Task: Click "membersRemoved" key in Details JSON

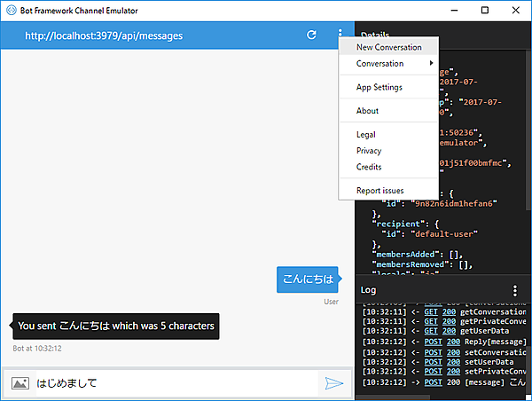Action: [411, 264]
